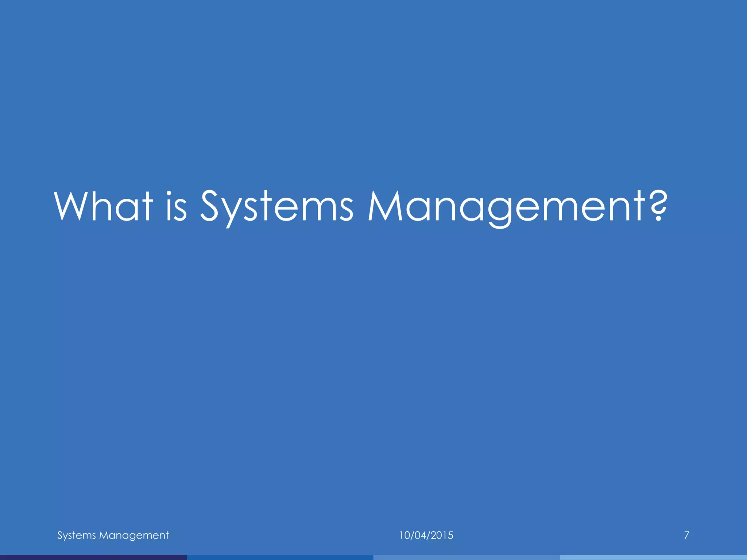Click the footer text 'Systems Management'
Viewport: 747px width, 560px height.
pos(113,535)
